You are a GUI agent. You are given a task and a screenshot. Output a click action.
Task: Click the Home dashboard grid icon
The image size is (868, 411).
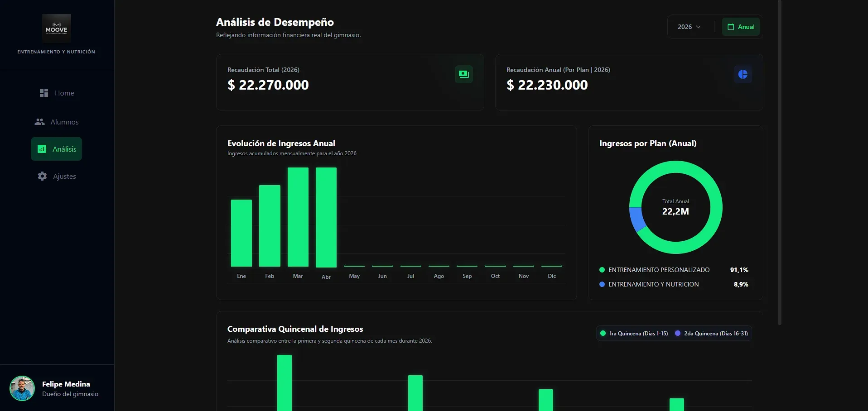[44, 93]
